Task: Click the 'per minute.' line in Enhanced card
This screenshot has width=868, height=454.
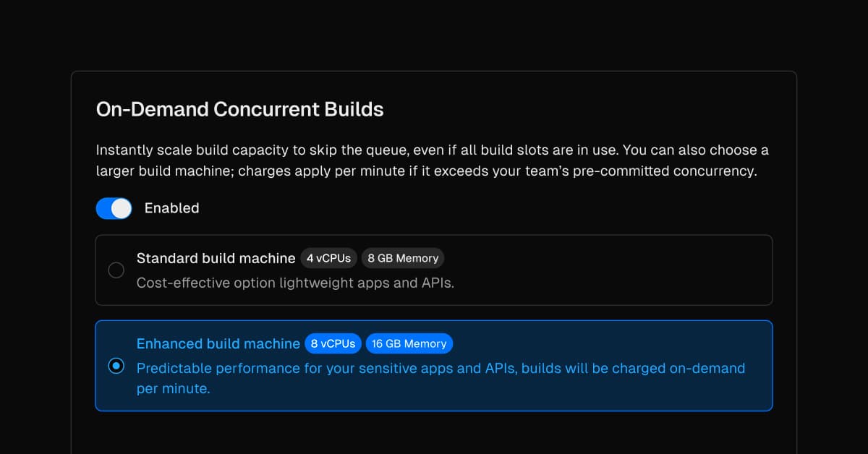Action: 173,389
